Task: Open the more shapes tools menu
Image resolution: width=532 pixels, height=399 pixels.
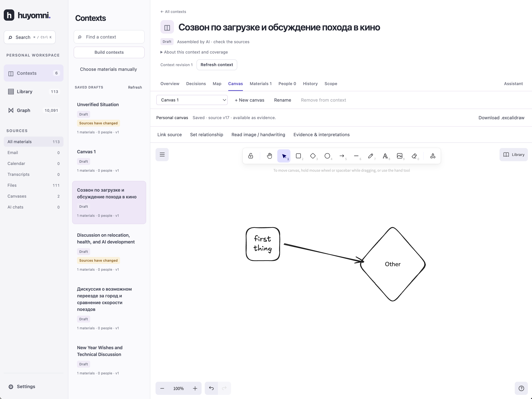Action: pyautogui.click(x=433, y=156)
